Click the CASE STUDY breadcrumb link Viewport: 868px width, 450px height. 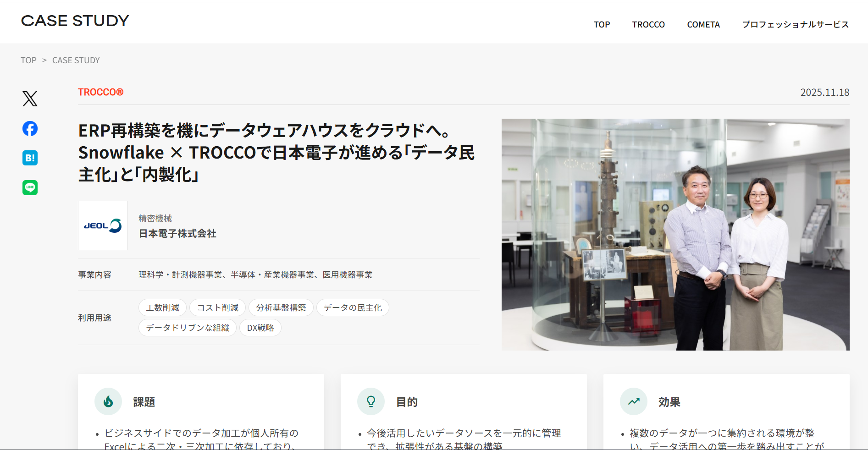(x=76, y=60)
